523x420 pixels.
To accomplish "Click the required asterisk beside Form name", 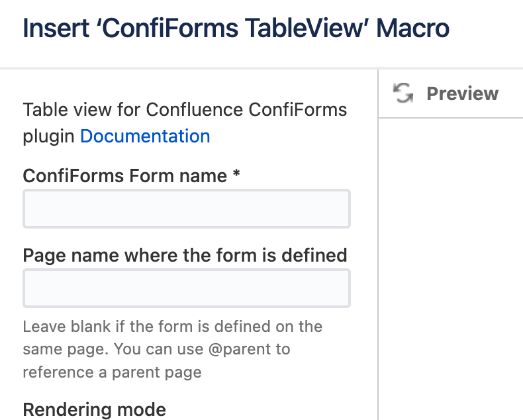I will point(236,175).
